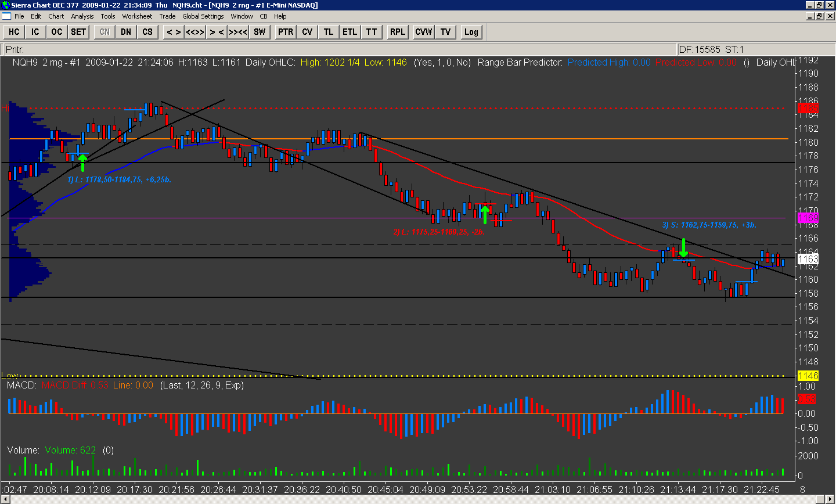Open the Tools menu
Screen dimensions: 836x504
coord(108,16)
